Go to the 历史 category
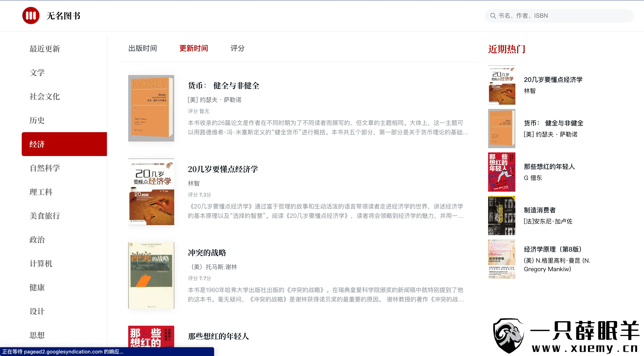 click(x=37, y=120)
